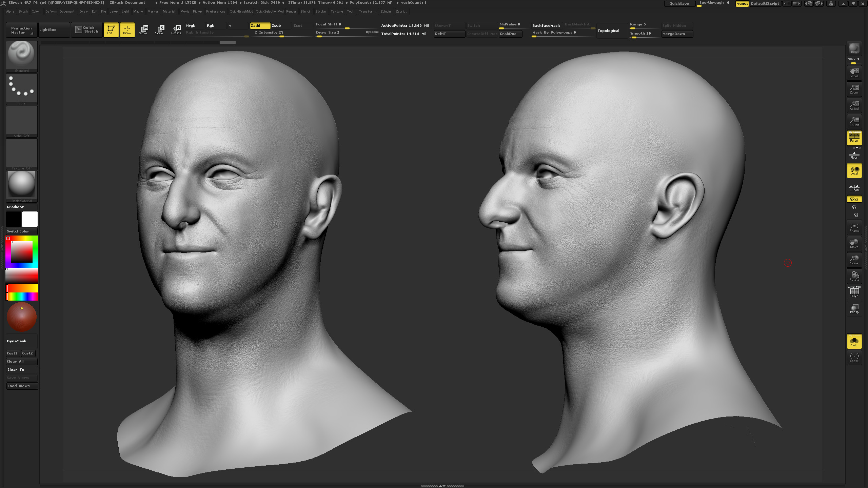868x488 pixels.
Task: Toggle the Persp perspective icon
Action: (x=854, y=137)
